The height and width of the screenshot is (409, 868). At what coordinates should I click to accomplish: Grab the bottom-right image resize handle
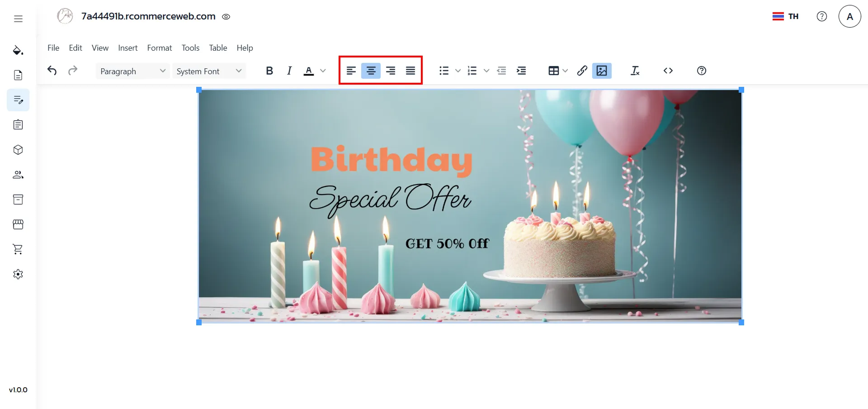[x=741, y=322]
